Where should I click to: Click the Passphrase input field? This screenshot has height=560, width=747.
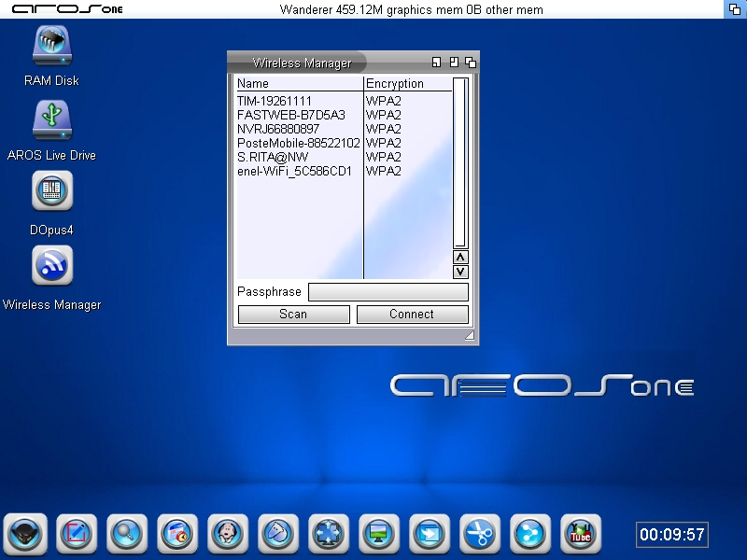(388, 292)
